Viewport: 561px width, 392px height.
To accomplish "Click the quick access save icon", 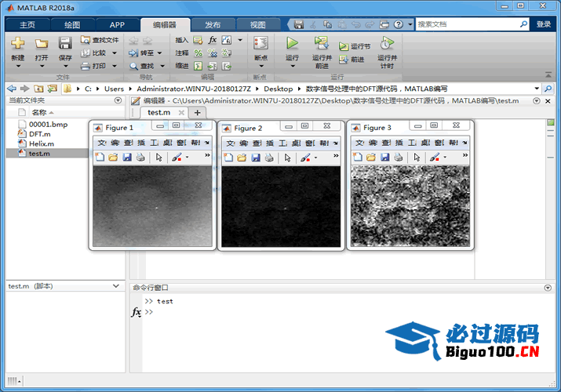I will pos(299,24).
